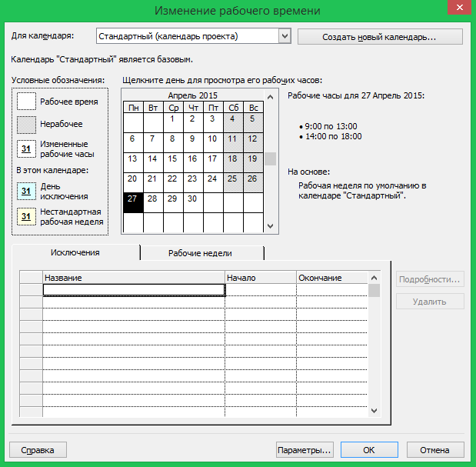The height and width of the screenshot is (467, 476).
Task: Select April 15 in the calendar
Action: [172, 159]
